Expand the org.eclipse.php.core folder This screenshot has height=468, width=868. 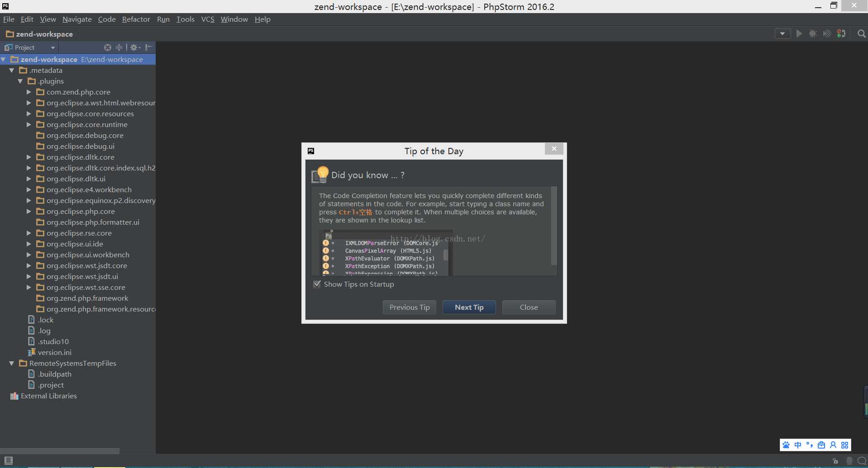click(29, 211)
